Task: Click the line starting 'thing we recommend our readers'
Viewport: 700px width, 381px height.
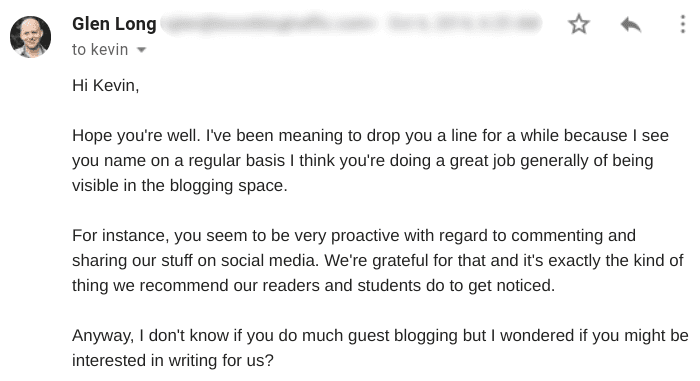Action: [x=313, y=285]
